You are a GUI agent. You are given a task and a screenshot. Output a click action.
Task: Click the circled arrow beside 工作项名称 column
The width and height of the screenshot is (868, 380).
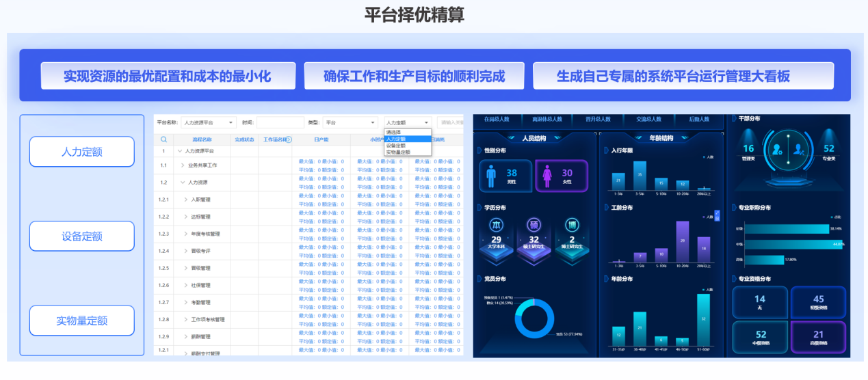[289, 139]
